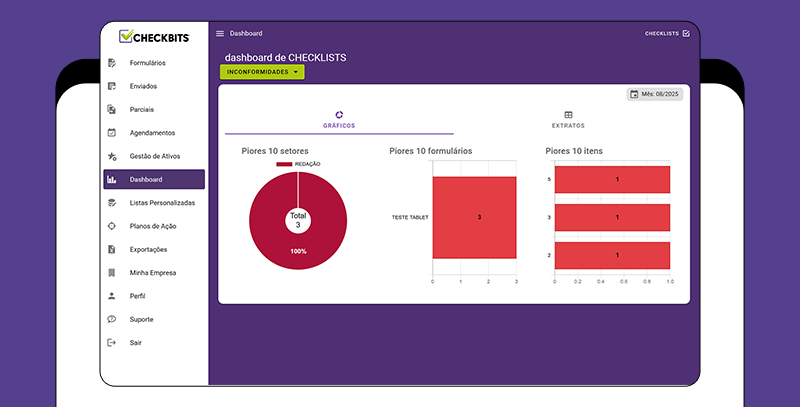Click the Gestão de Ativos star icon

[x=112, y=156]
